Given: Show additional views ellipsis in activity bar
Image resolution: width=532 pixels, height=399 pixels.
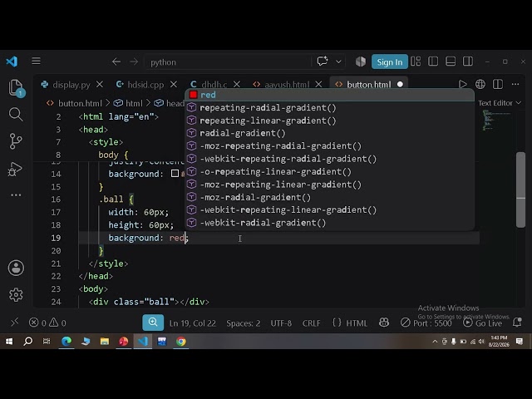Looking at the screenshot, I should [x=16, y=195].
